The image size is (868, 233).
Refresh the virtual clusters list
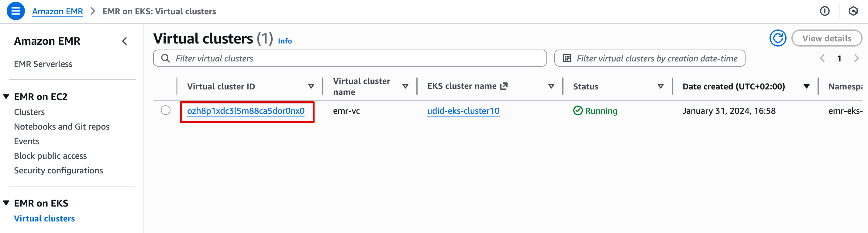tap(778, 38)
